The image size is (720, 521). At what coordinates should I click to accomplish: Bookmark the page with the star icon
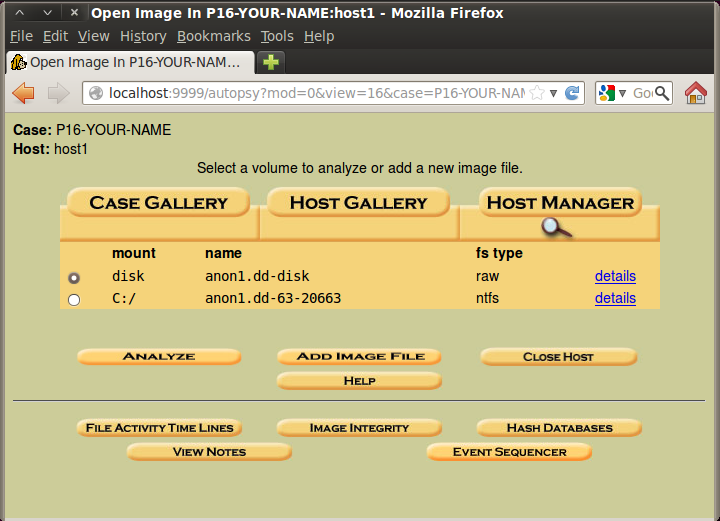(x=536, y=93)
